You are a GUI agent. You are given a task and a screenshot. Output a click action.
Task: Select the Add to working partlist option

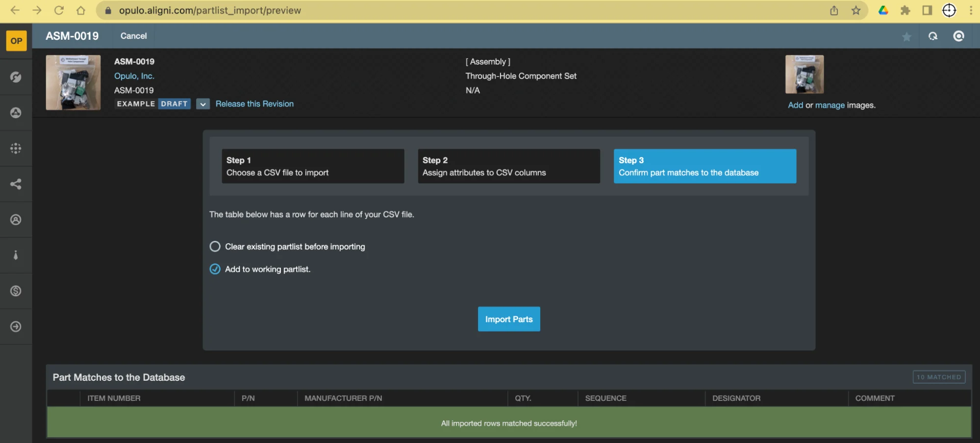(215, 269)
